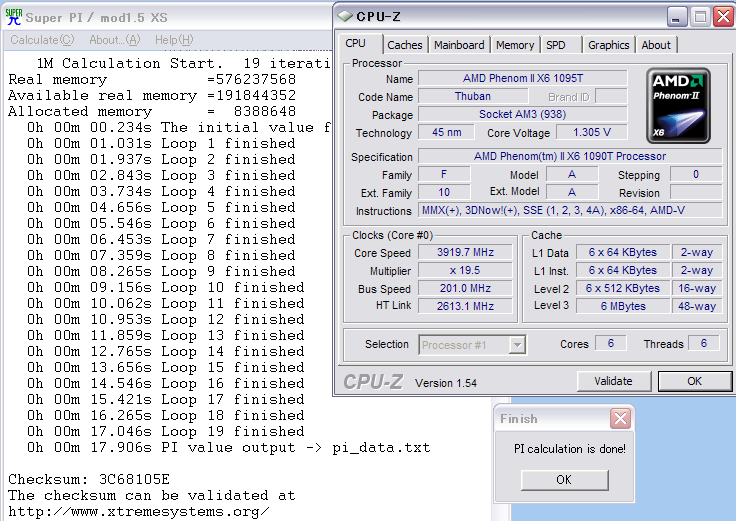Click the xtremesystems.org URL text

(x=139, y=512)
